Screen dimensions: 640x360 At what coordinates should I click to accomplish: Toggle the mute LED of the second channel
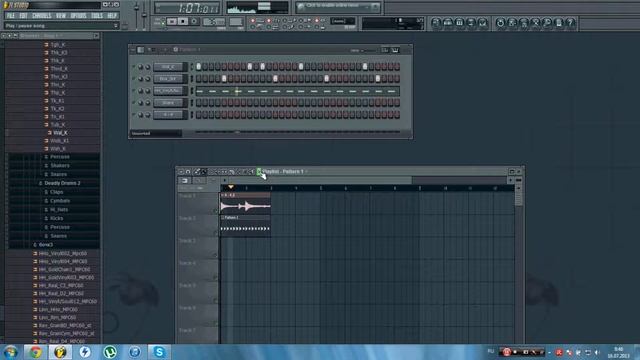point(133,78)
